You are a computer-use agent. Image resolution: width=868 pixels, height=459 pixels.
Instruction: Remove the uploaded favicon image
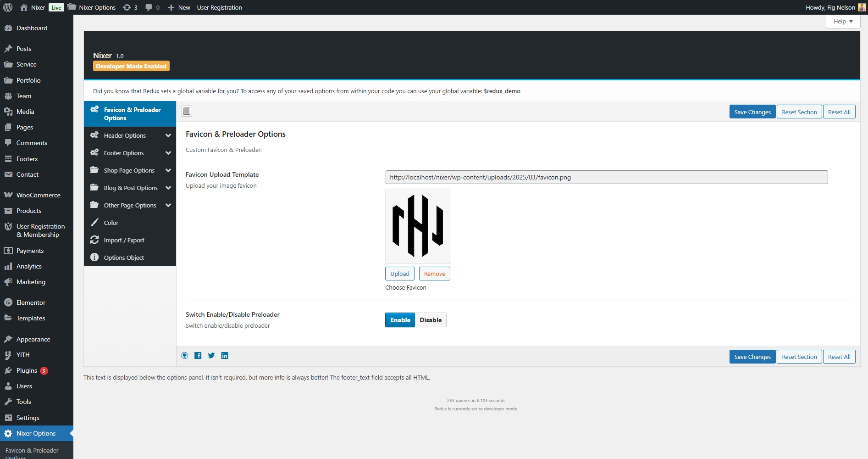coord(434,274)
